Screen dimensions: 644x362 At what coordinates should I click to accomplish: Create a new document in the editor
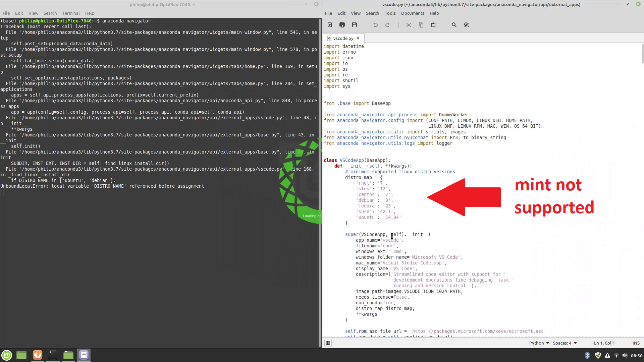pos(330,25)
